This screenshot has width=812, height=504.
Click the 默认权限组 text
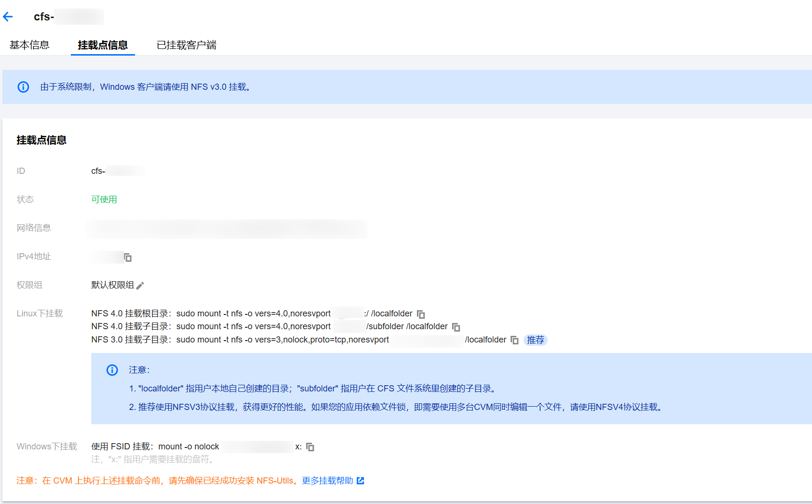(113, 285)
